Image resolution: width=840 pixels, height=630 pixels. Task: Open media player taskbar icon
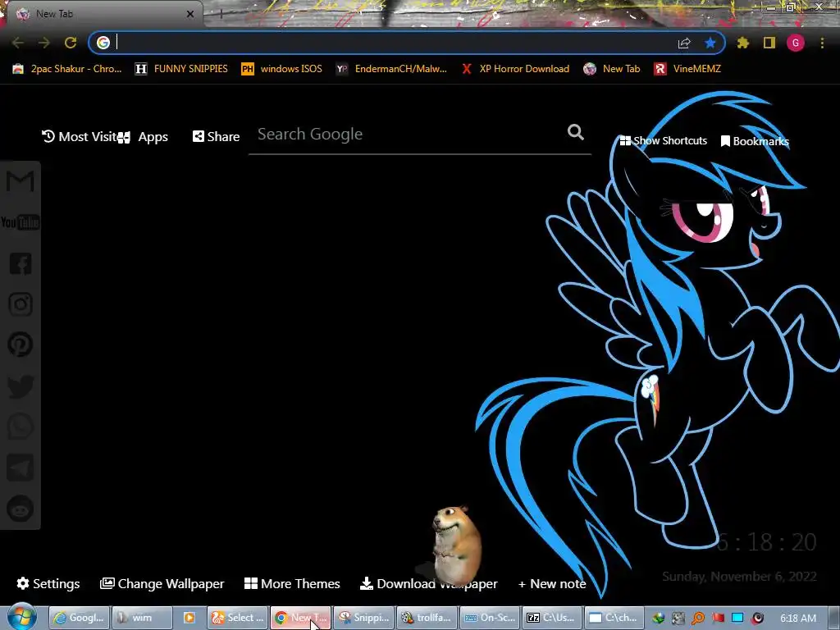pyautogui.click(x=189, y=618)
